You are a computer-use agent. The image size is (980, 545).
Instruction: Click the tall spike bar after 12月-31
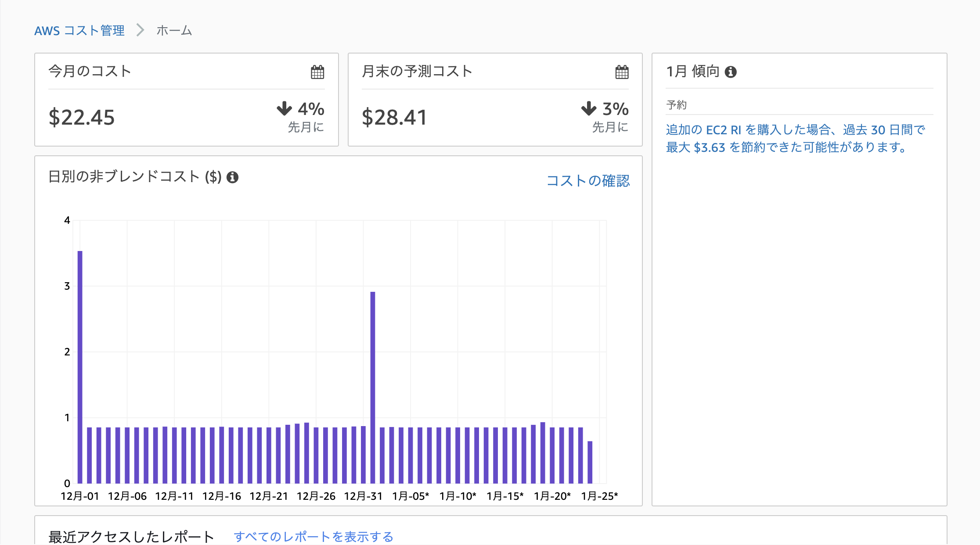point(373,387)
